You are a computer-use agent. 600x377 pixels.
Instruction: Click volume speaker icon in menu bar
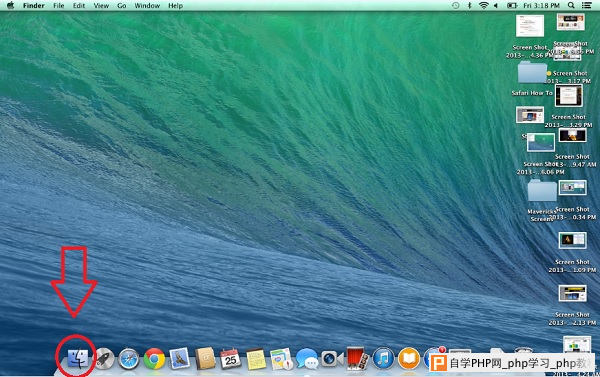coord(496,5)
